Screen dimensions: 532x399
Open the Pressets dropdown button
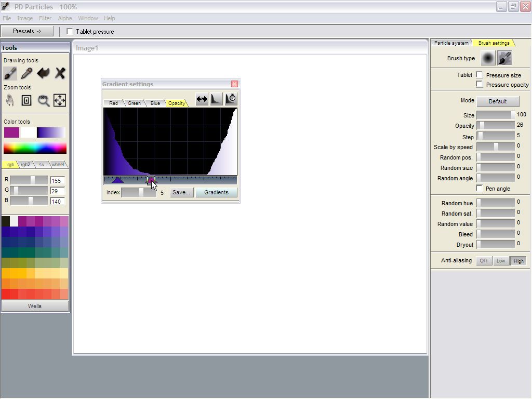click(27, 31)
